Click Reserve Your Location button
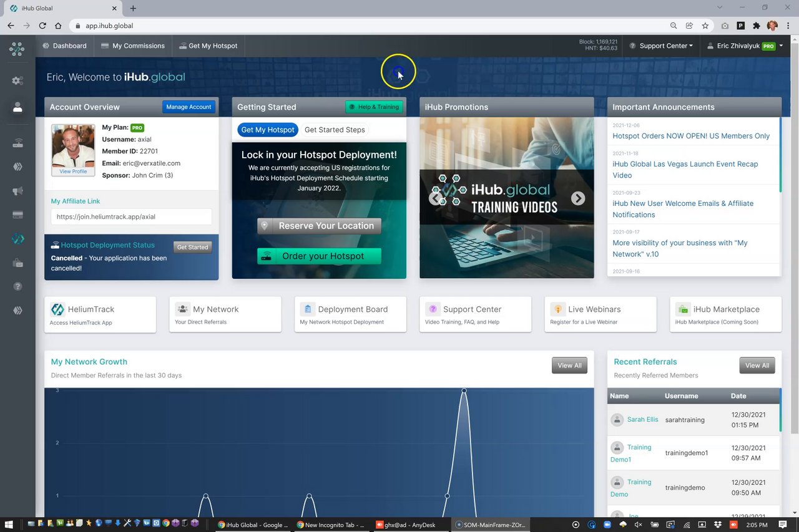The height and width of the screenshot is (532, 799). pyautogui.click(x=319, y=226)
